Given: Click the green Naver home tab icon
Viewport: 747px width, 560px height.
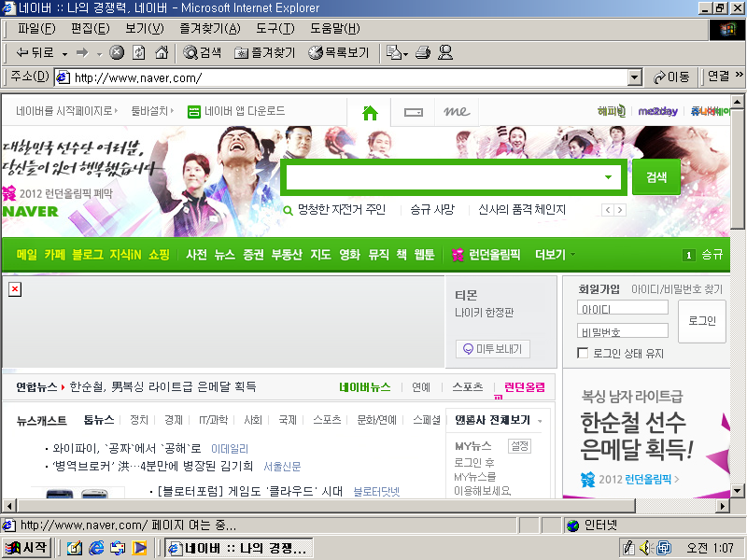Looking at the screenshot, I should (x=370, y=112).
